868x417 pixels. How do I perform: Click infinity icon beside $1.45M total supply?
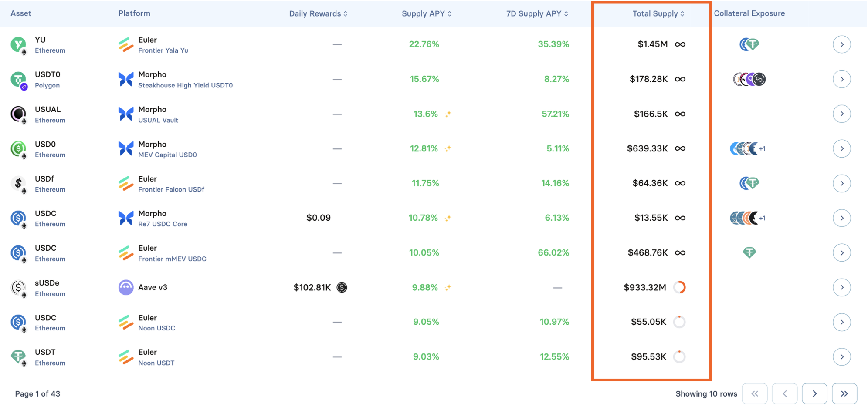point(680,44)
